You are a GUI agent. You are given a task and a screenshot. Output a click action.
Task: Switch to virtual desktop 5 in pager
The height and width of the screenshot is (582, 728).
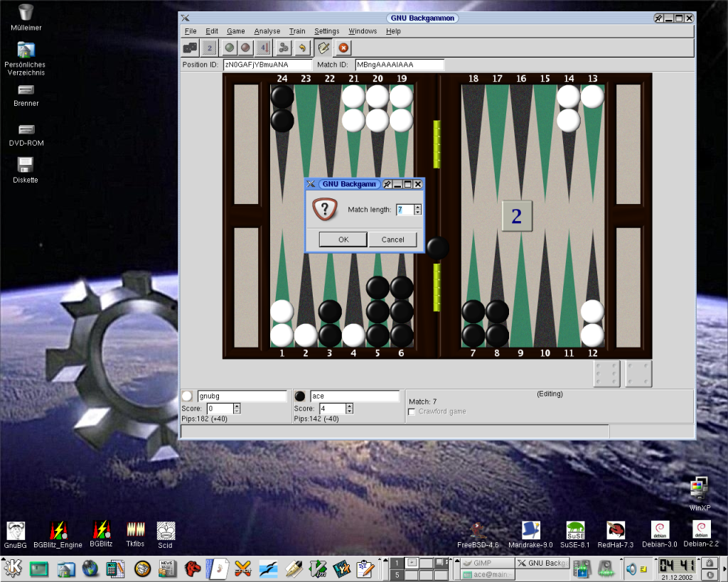(397, 575)
